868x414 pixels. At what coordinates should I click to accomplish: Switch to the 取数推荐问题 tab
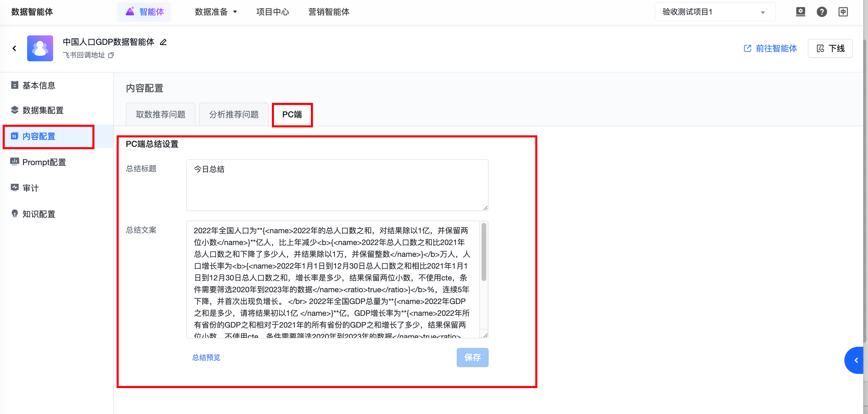(161, 114)
